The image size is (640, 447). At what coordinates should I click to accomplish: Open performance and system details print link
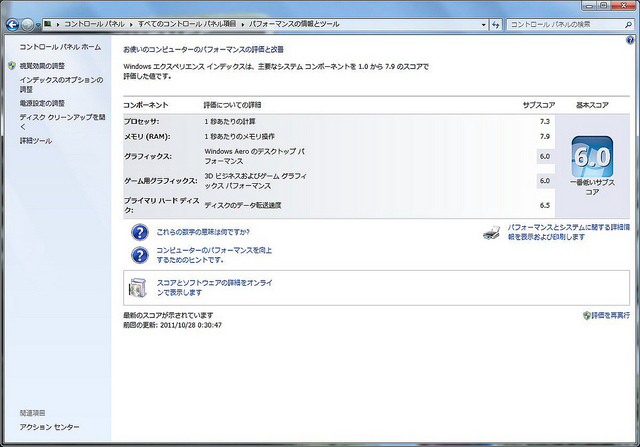coord(569,232)
